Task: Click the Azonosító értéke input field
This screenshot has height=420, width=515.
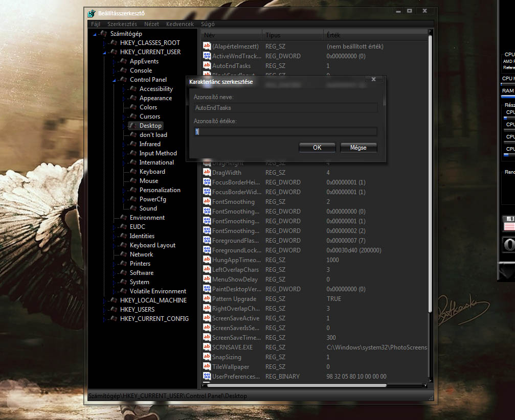Action: (285, 132)
